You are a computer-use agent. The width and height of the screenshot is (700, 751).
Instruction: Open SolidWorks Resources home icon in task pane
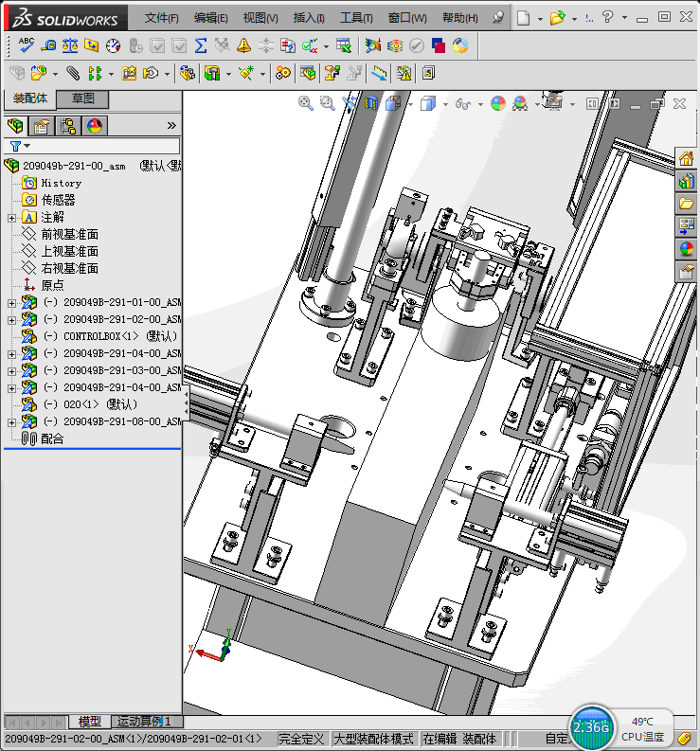point(686,158)
